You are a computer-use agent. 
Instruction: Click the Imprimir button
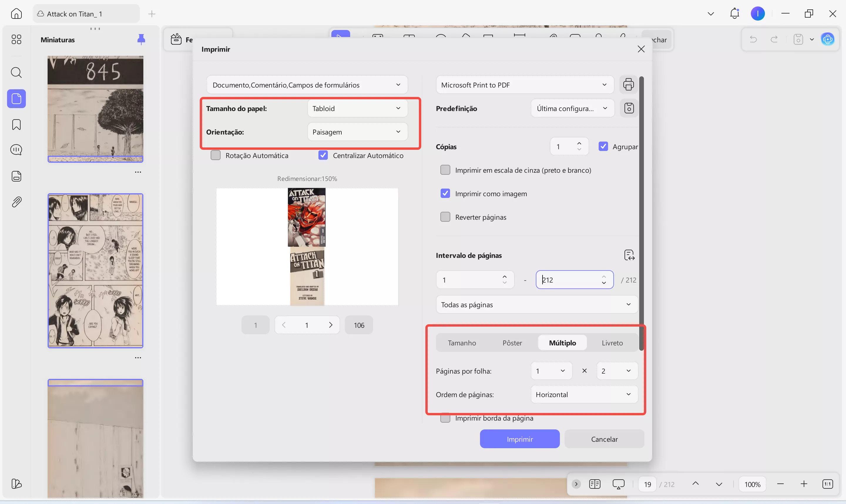519,439
